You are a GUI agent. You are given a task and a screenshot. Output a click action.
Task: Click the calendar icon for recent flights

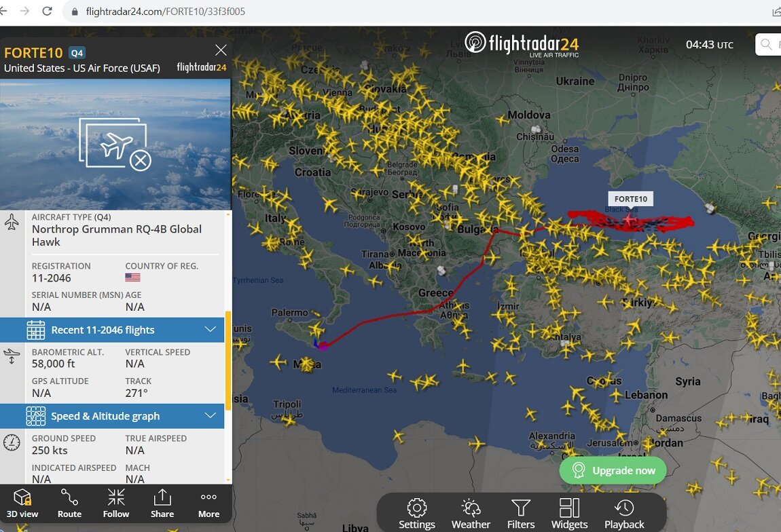pyautogui.click(x=35, y=330)
